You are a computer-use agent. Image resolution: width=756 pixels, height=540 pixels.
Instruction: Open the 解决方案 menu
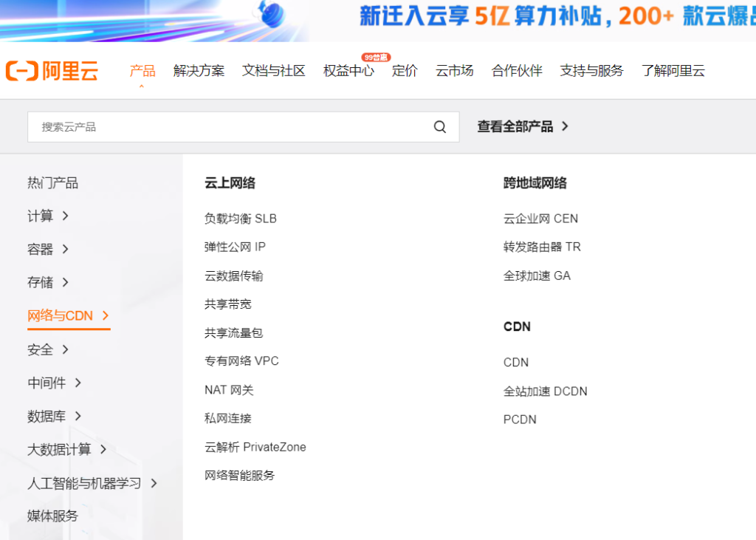pyautogui.click(x=199, y=71)
